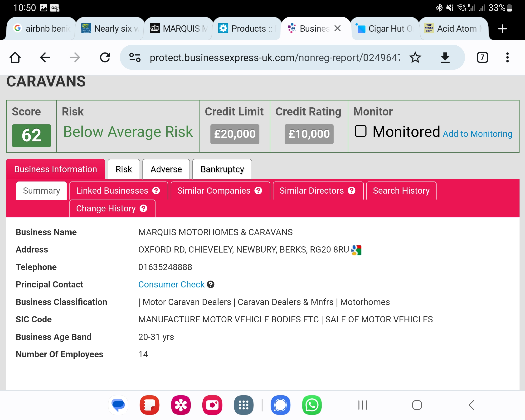
Task: Click Add to Monitoring link
Action: 477,134
